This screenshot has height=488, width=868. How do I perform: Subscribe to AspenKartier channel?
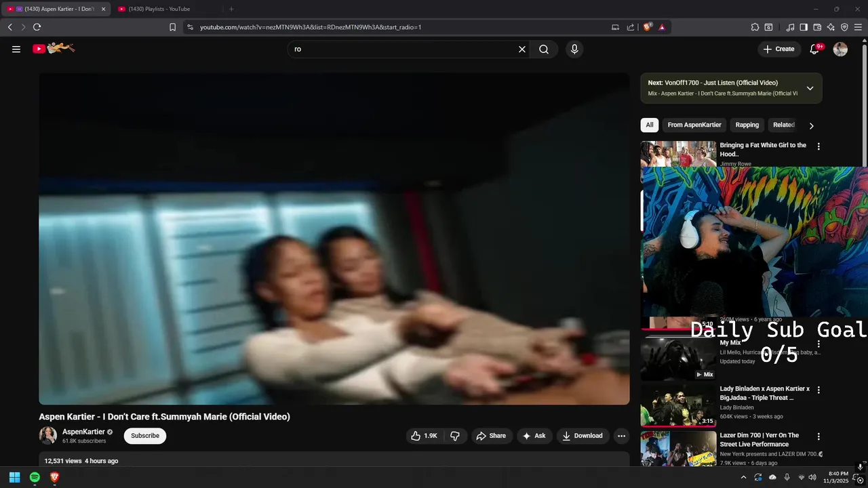point(145,436)
